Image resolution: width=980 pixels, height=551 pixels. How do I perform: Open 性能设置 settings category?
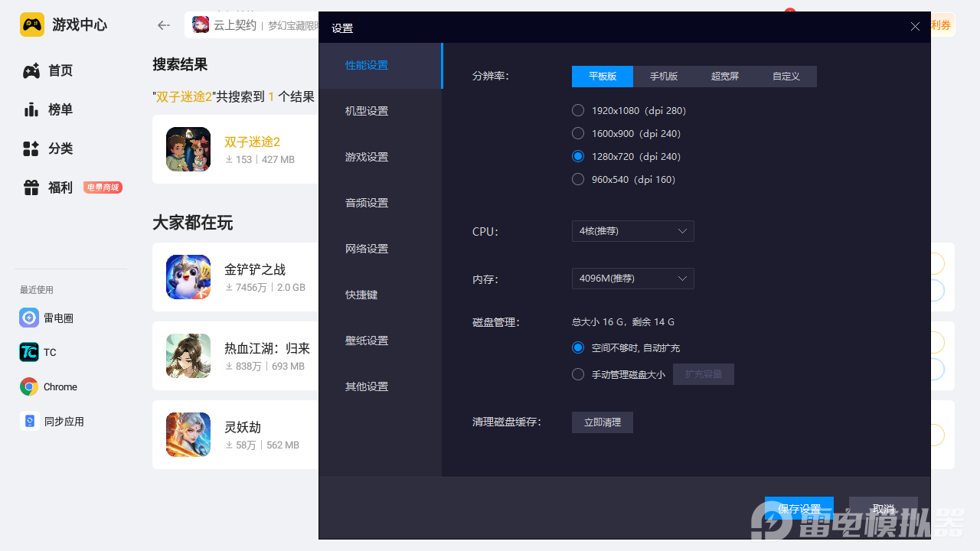(x=381, y=65)
